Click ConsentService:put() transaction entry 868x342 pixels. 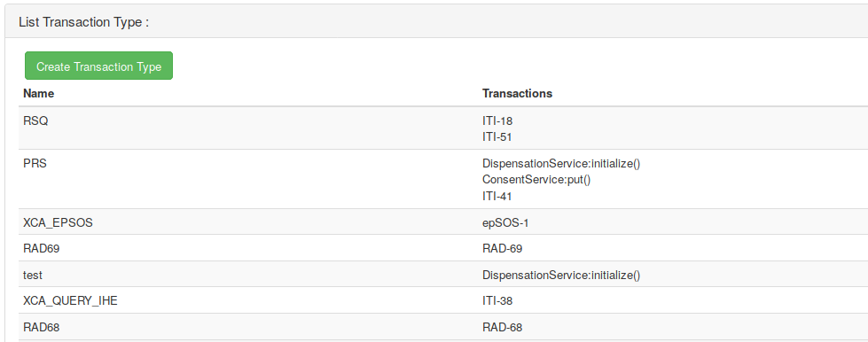536,180
